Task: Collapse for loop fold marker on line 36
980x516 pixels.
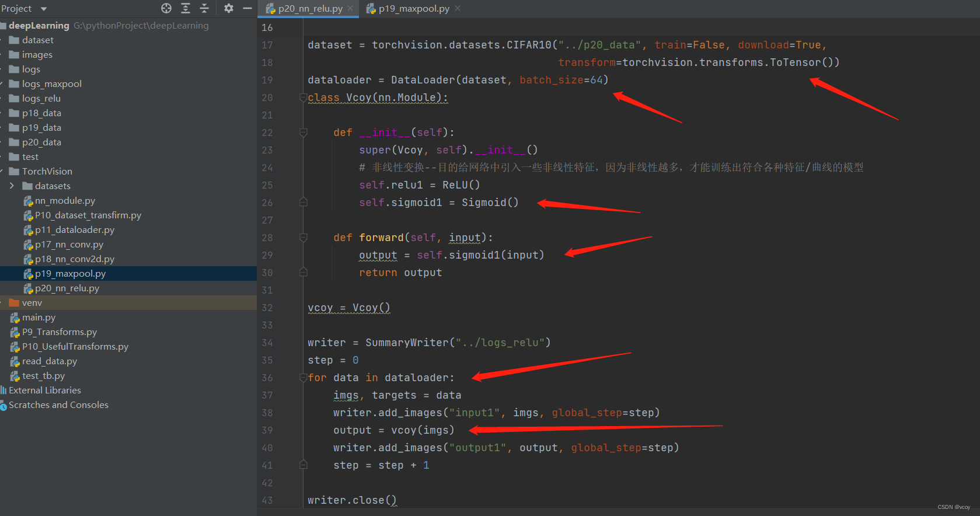Action: tap(304, 378)
